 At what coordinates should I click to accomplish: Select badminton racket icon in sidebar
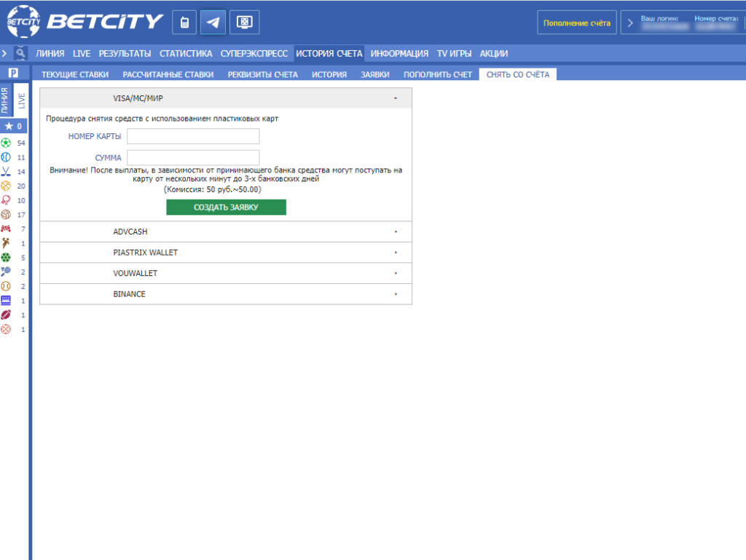coord(6,272)
